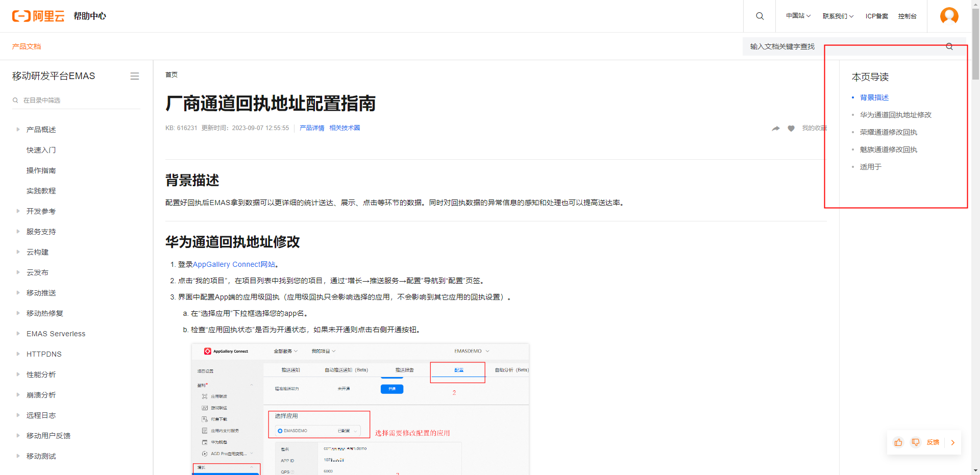980x475 pixels.
Task: Give a thumbs up to this page
Action: click(x=898, y=442)
